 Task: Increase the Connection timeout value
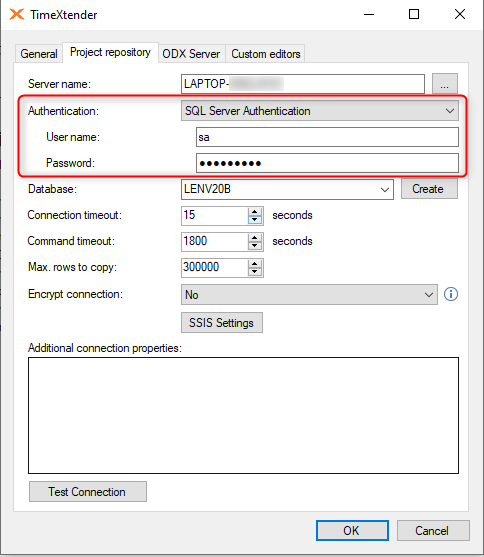coord(254,212)
